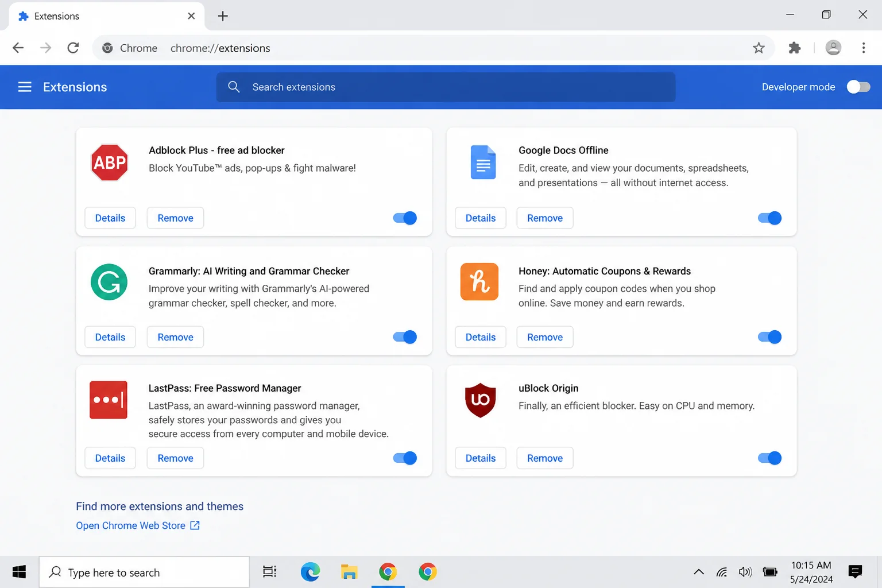Disable the Grammarly extension toggle
Screen dimensions: 882x588
(405, 337)
